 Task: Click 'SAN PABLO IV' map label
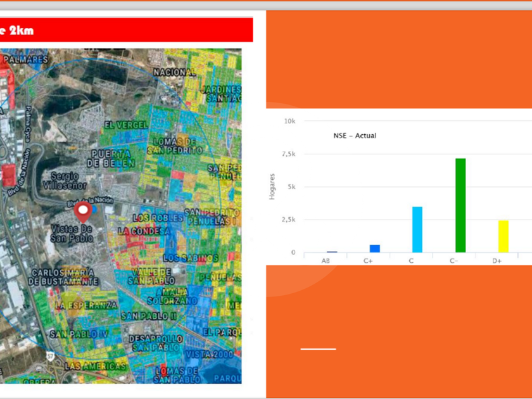click(x=79, y=334)
